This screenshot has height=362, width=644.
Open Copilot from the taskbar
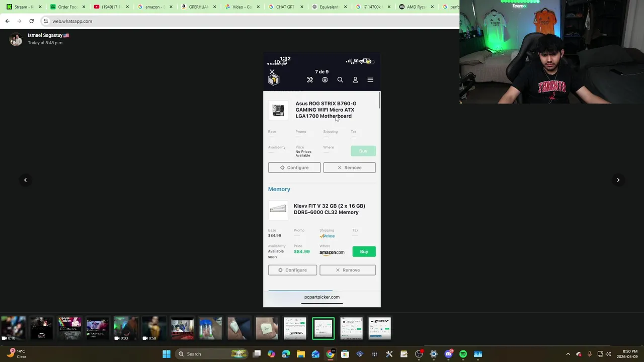[x=271, y=354]
